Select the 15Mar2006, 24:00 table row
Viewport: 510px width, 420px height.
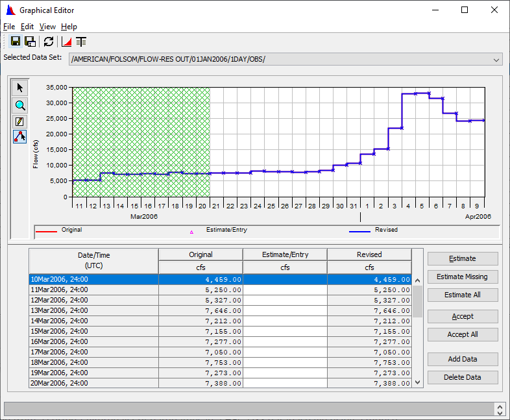tap(93, 331)
